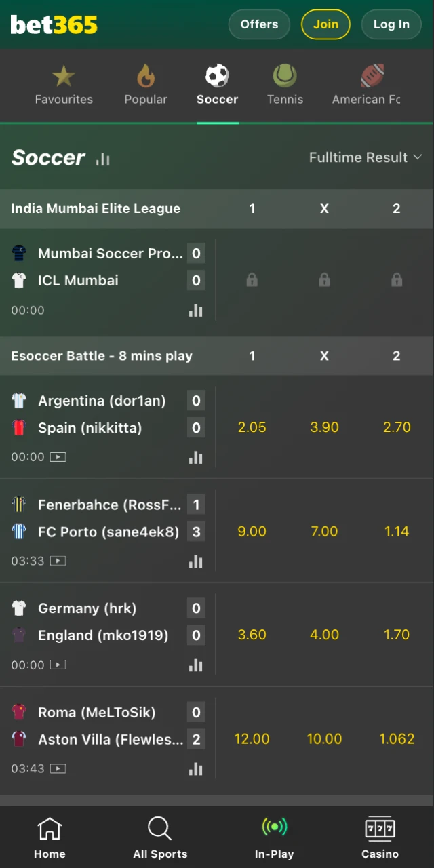Select the Soccer ball icon
434x868 pixels.
click(217, 75)
